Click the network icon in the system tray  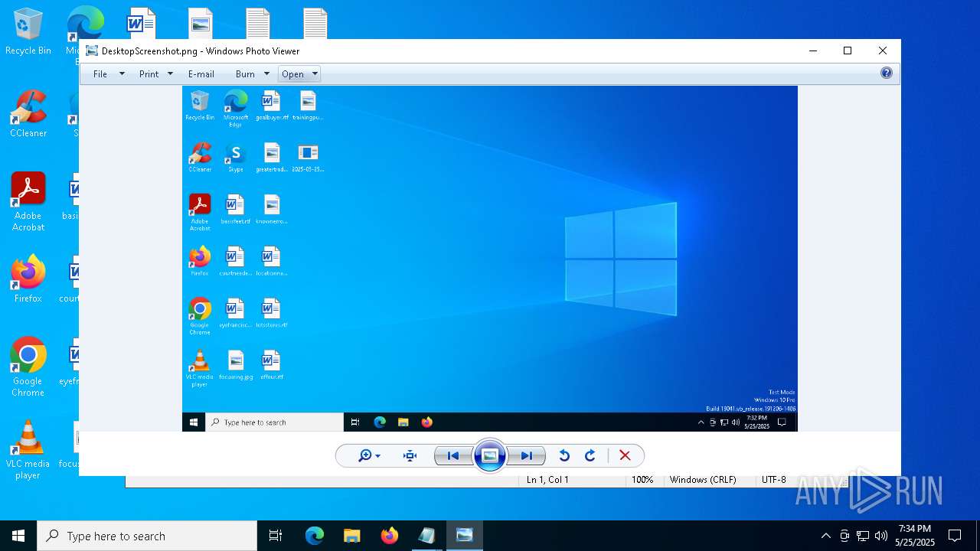coord(863,536)
